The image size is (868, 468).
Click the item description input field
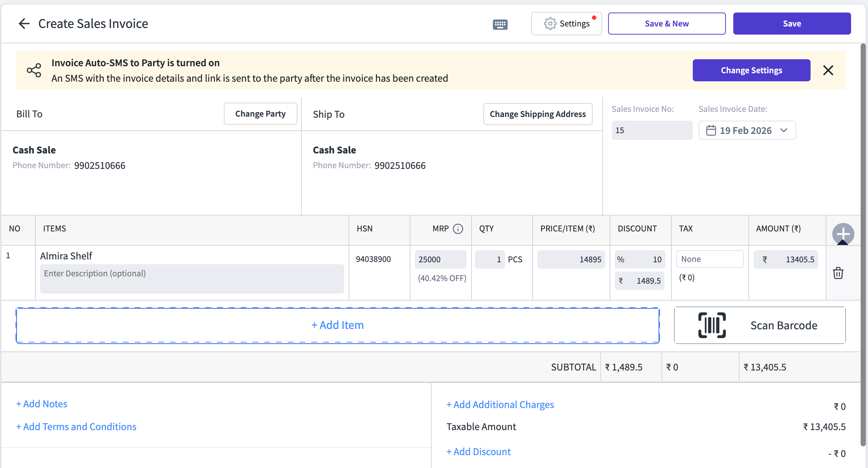192,279
